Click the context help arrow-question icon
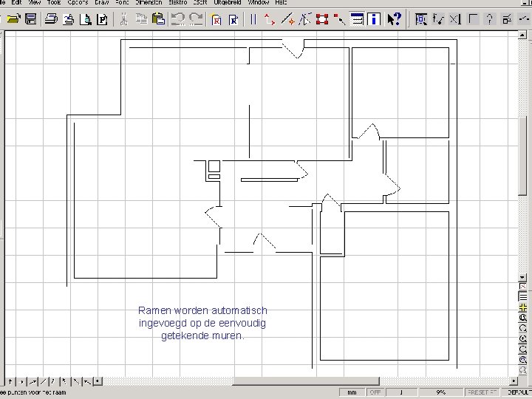Screen dimensions: 532x399 click(x=395, y=19)
